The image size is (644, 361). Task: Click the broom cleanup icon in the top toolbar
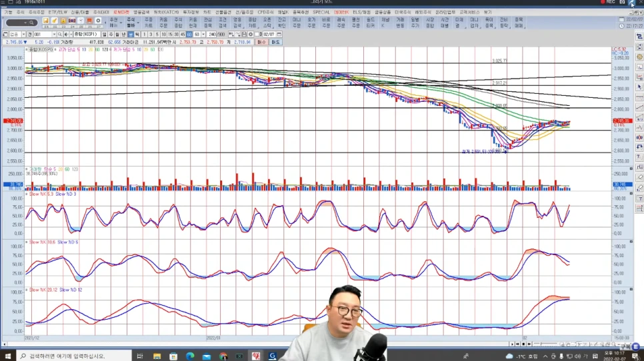point(54,21)
